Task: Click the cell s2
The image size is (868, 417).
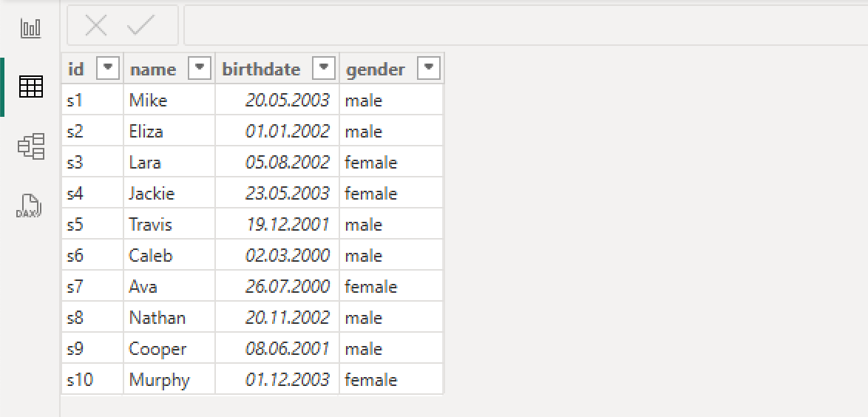Action: pyautogui.click(x=92, y=132)
